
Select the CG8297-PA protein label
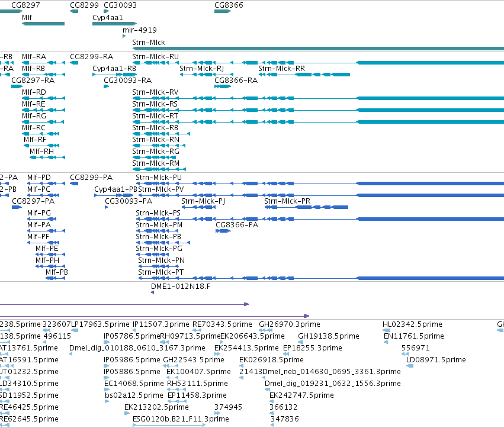[33, 201]
